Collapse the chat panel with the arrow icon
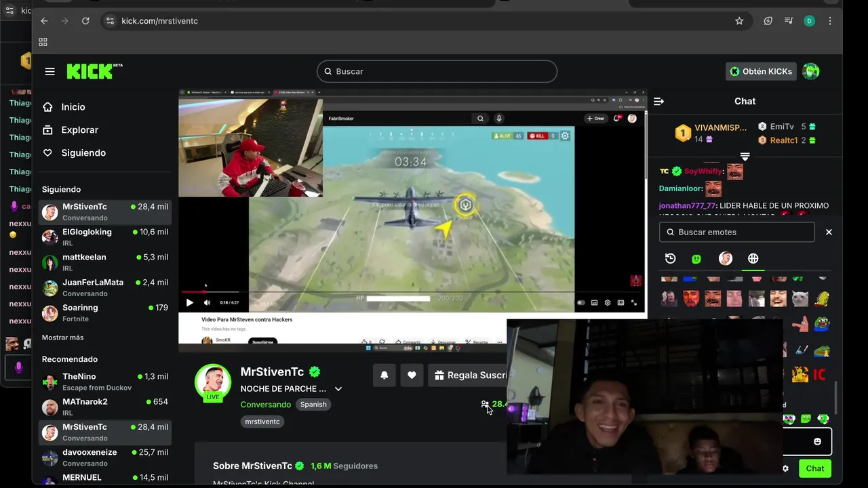This screenshot has height=488, width=868. point(658,101)
